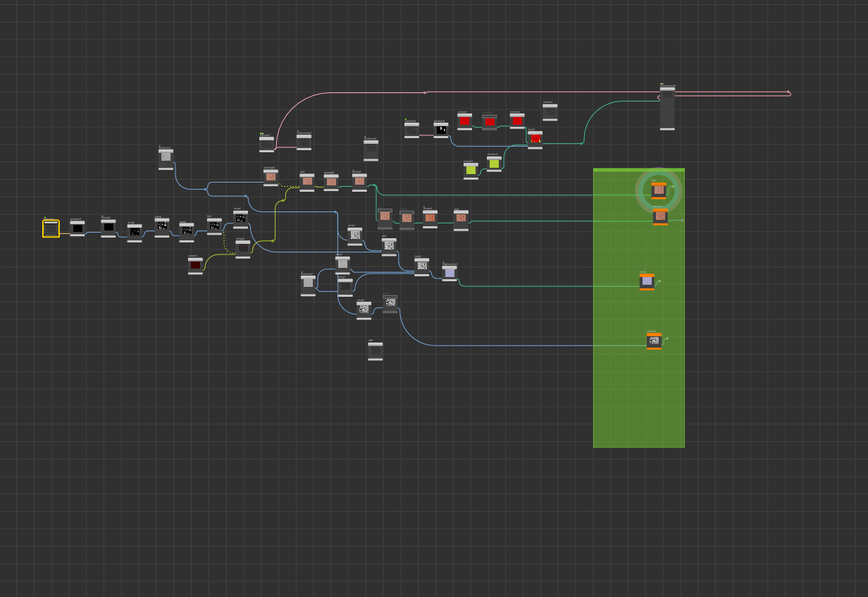
Task: Click the left lime green node
Action: pyautogui.click(x=471, y=170)
